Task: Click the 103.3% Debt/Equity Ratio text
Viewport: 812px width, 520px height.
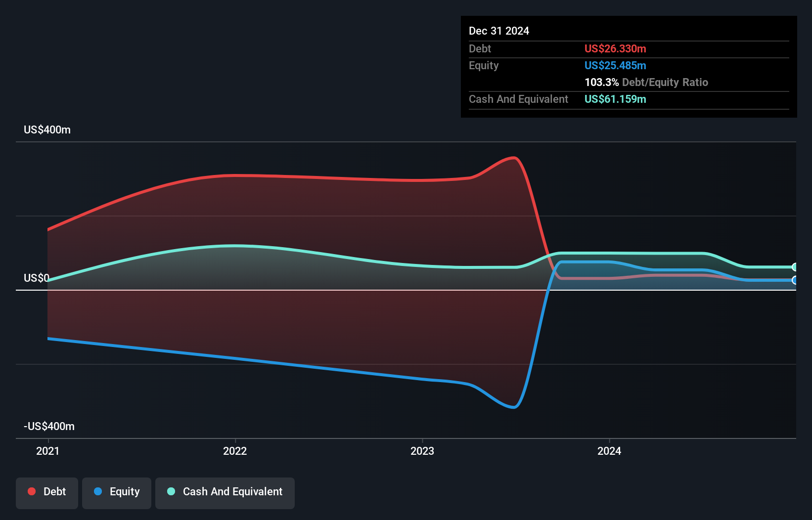Action: point(646,82)
